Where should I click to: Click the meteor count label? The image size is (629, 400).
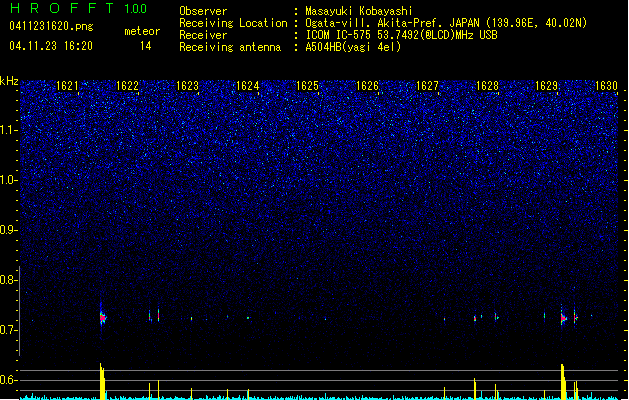tap(142, 31)
